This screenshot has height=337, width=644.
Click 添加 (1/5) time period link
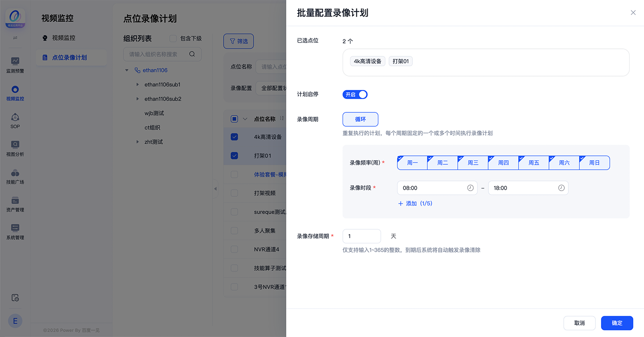(x=415, y=204)
